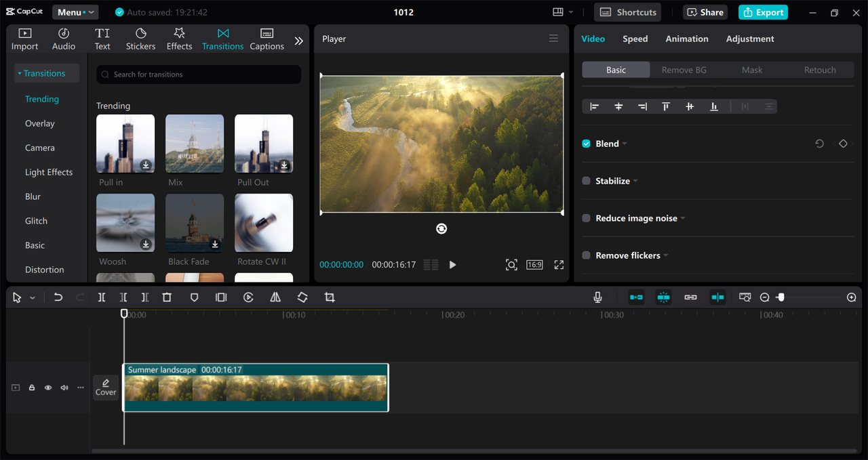Click the Crop tool icon
The image size is (868, 460).
point(330,297)
